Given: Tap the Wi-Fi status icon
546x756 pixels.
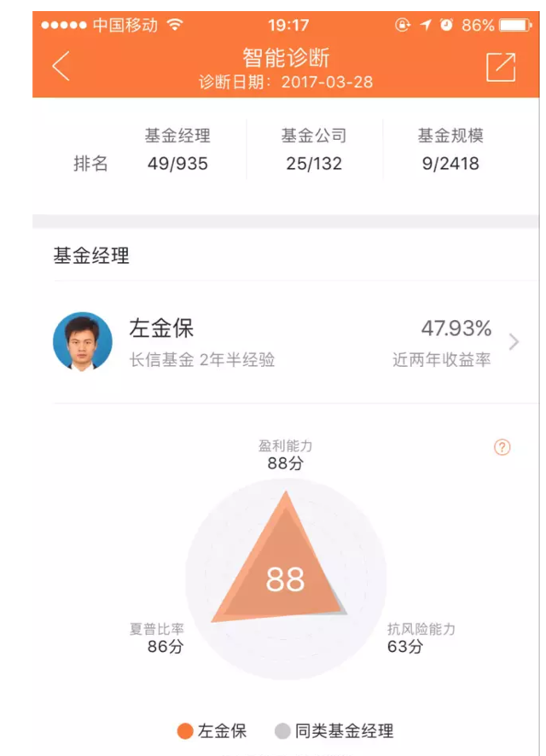Looking at the screenshot, I should point(175,24).
